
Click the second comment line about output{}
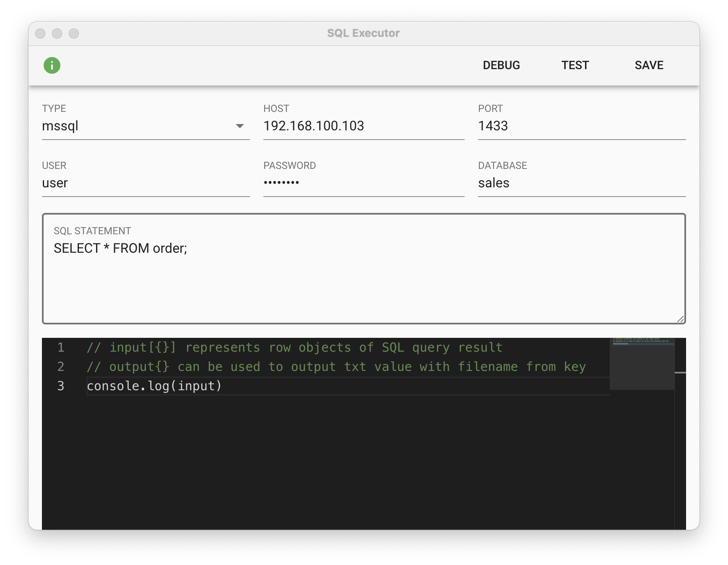tap(335, 367)
